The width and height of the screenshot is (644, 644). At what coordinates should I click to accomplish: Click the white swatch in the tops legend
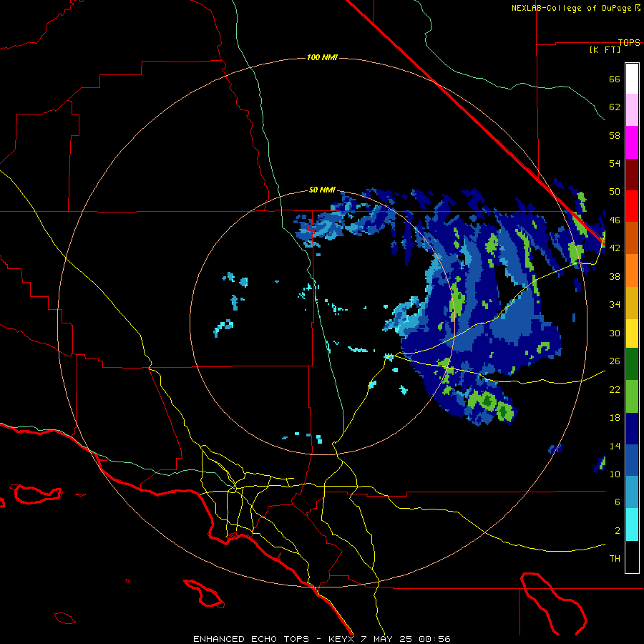point(632,79)
